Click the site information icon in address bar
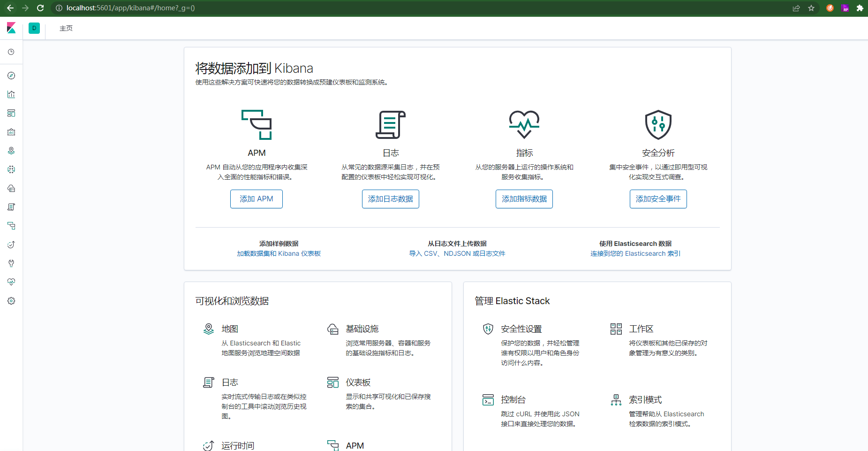The height and width of the screenshot is (451, 868). click(59, 8)
